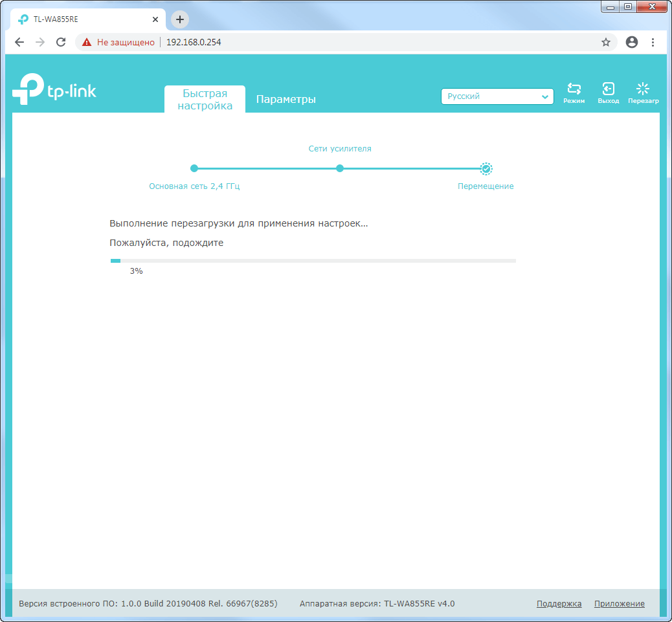This screenshot has height=622, width=672.
Task: Click the Выход (logout) icon
Action: point(609,93)
